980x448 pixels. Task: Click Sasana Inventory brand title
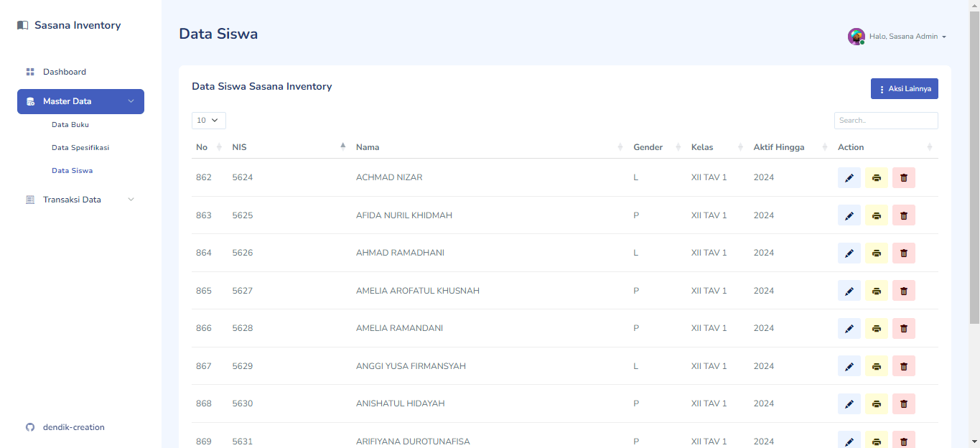point(78,25)
